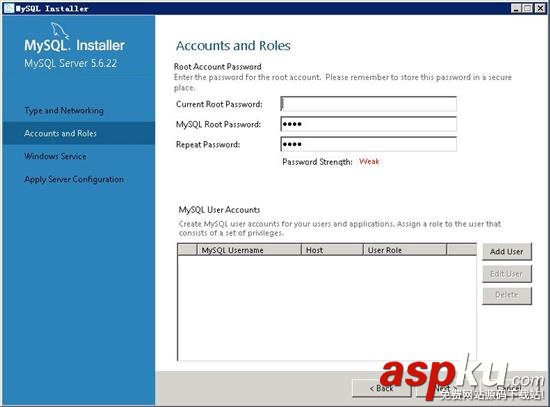
Task: Select the Accounts and Roles step
Action: coord(79,133)
